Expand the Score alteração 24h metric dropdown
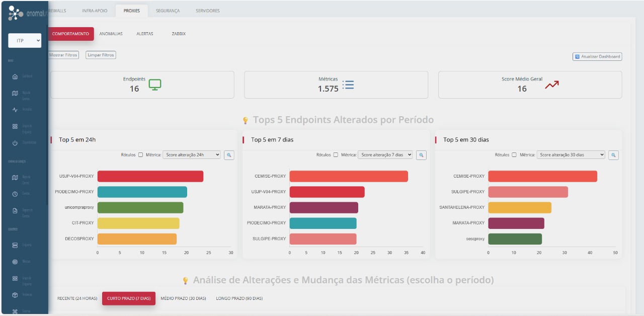644x316 pixels. click(x=192, y=155)
